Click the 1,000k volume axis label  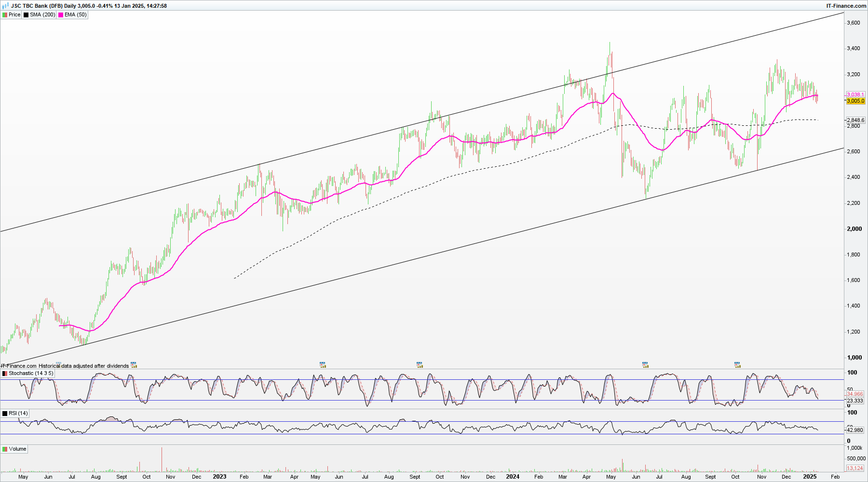coord(855,448)
